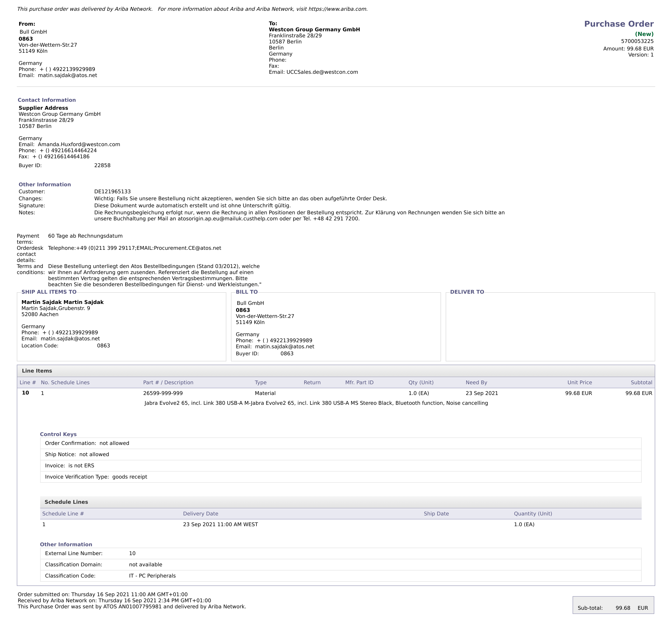The image size is (672, 620).
Task: Click the Line Items section header
Action: pyautogui.click(x=37, y=371)
